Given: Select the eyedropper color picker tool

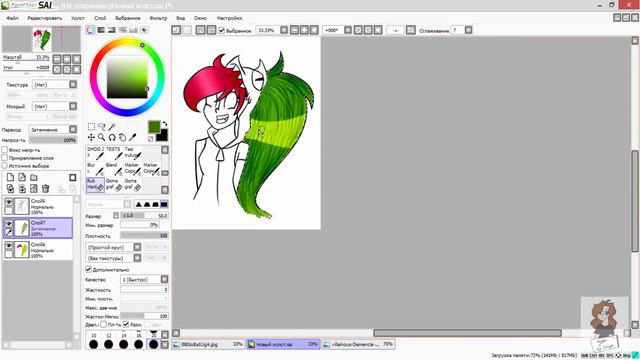Looking at the screenshot, I should point(132,138).
